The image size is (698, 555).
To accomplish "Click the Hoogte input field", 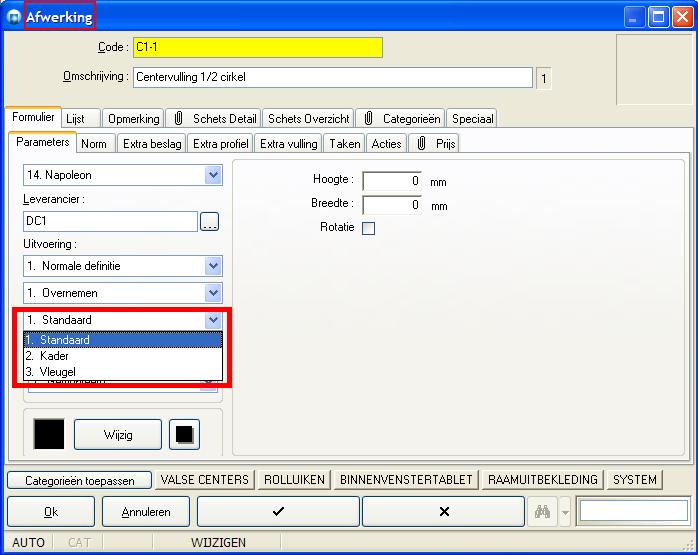I will [x=392, y=181].
